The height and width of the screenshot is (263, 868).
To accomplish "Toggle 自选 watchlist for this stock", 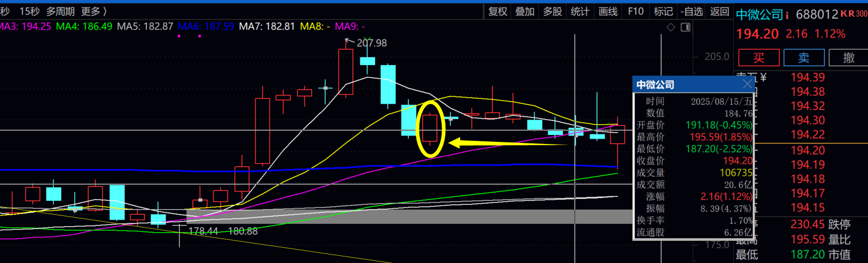I will pos(692,11).
